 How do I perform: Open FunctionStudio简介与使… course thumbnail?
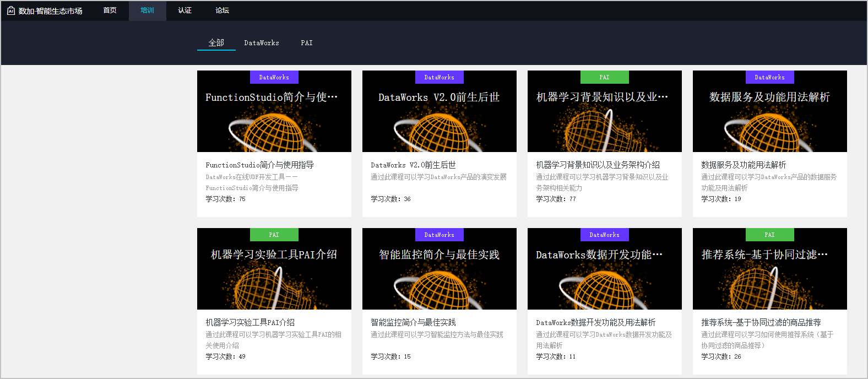tap(274, 111)
